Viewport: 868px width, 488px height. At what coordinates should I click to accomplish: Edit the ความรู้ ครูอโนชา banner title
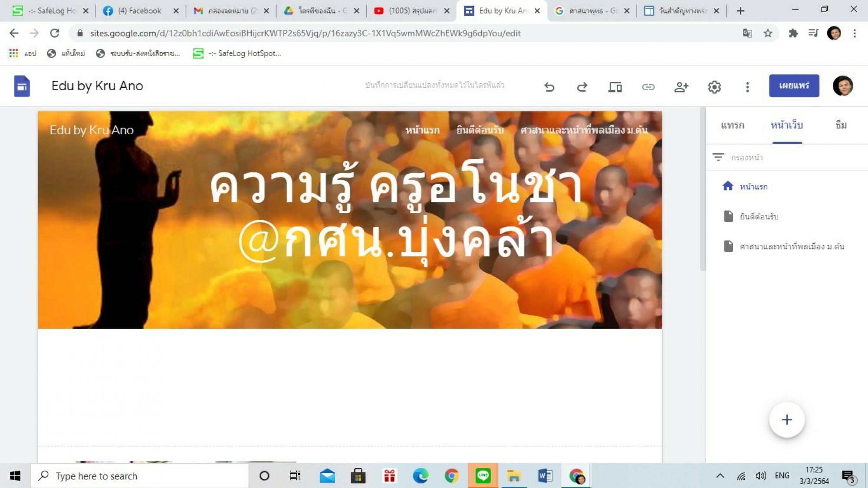pos(396,213)
